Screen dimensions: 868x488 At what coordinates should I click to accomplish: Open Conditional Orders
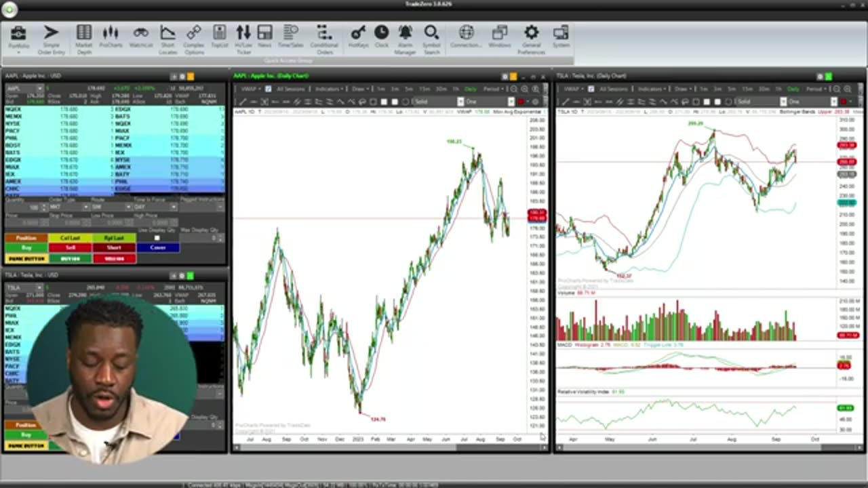[x=324, y=39]
